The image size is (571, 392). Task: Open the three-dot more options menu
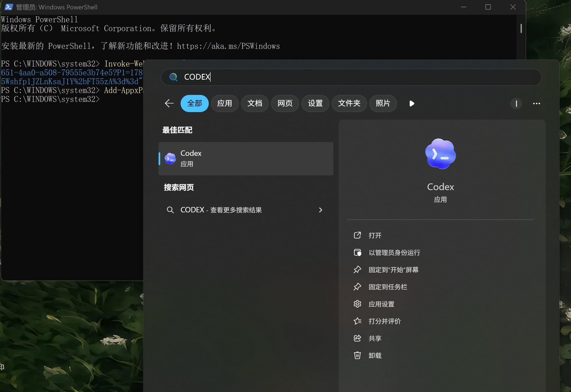click(537, 103)
